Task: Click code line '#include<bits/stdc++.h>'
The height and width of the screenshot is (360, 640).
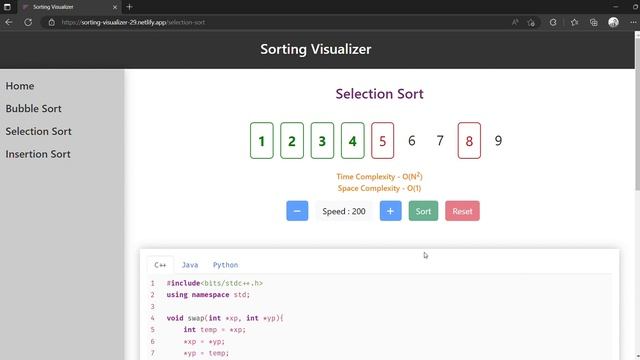Action: coord(215,283)
